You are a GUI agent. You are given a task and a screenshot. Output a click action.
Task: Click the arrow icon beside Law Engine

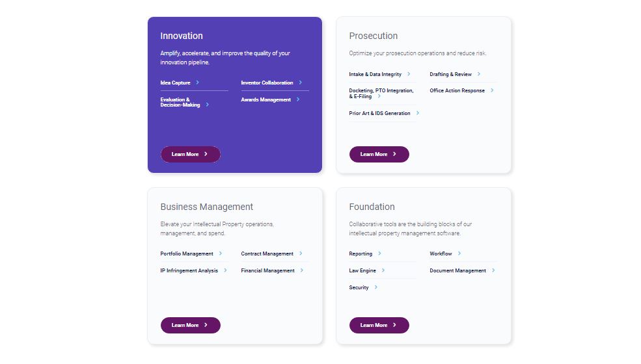tap(383, 270)
